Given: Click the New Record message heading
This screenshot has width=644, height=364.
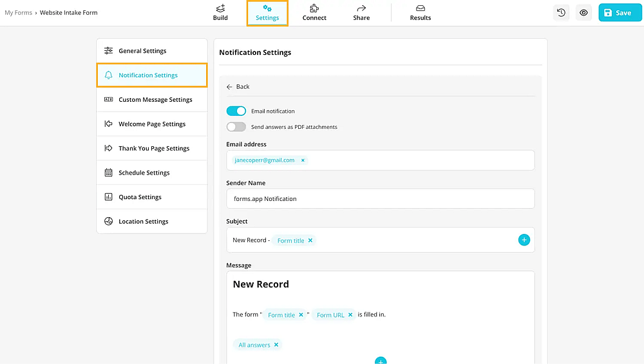Looking at the screenshot, I should tap(261, 284).
